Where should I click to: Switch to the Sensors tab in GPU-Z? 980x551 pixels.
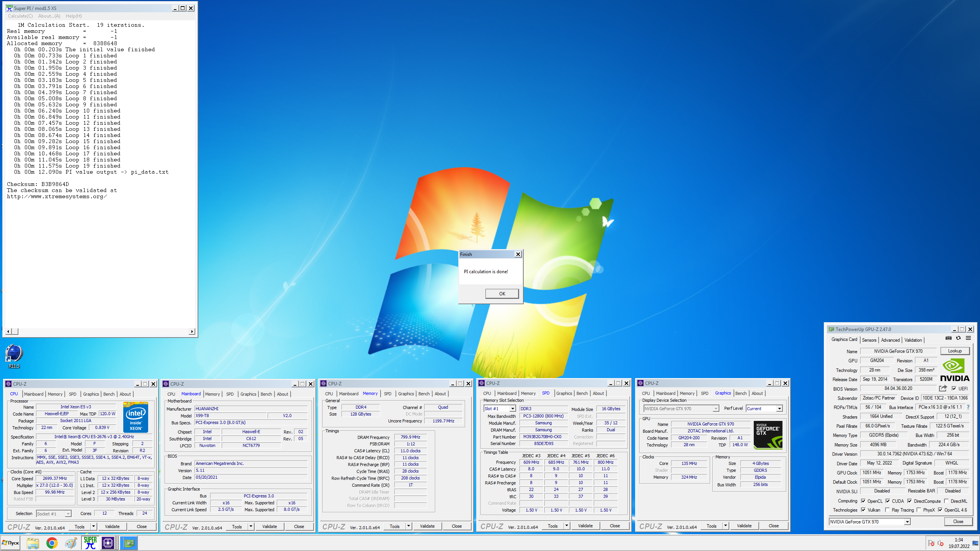coord(869,340)
